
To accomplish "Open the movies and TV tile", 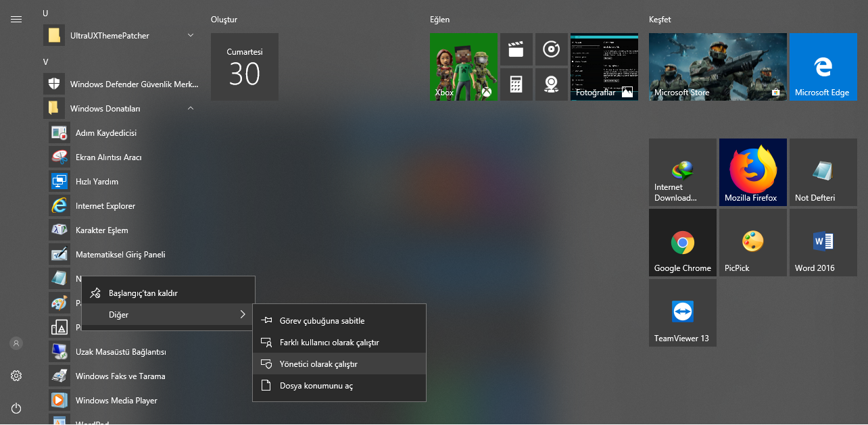I will 516,49.
